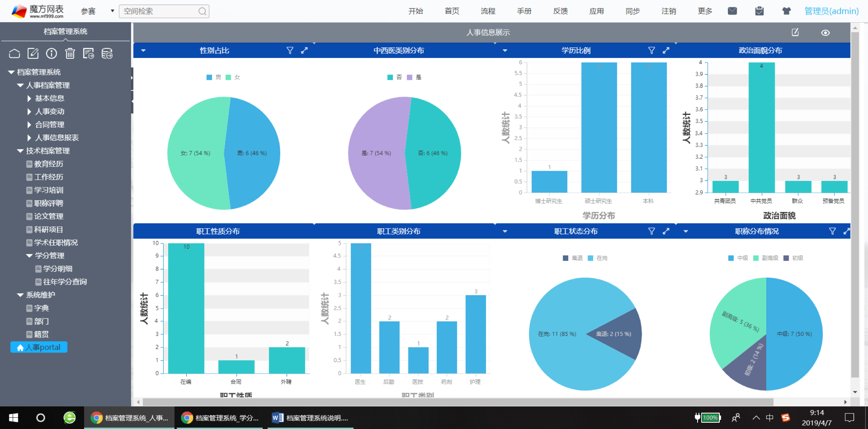Open the 参赛 dropdown arrow

[x=112, y=11]
